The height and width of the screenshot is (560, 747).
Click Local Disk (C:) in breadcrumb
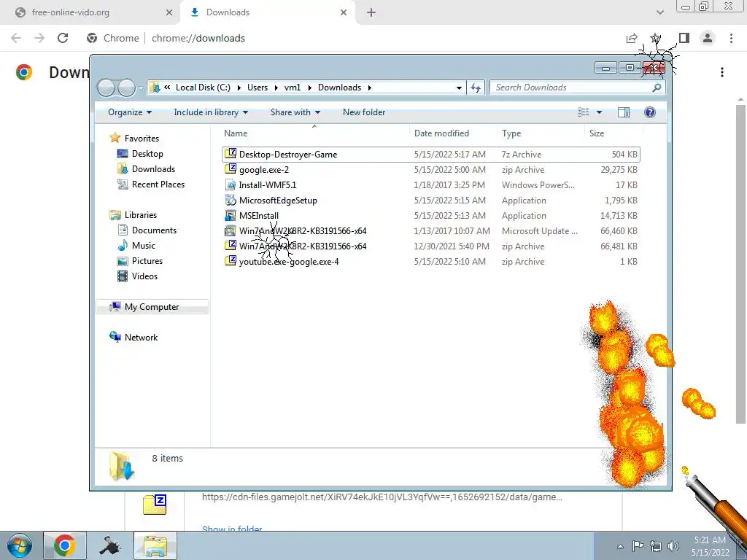click(x=203, y=87)
